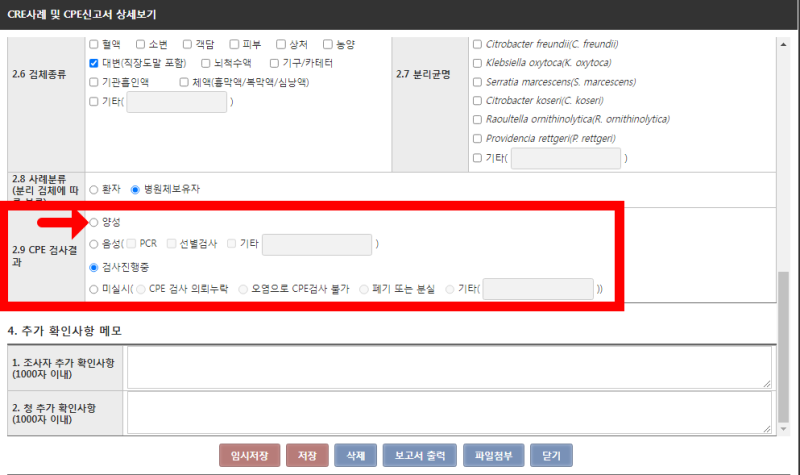Viewport: 800px width, 475px height.
Task: Click the 보고서 출력 button
Action: click(420, 456)
